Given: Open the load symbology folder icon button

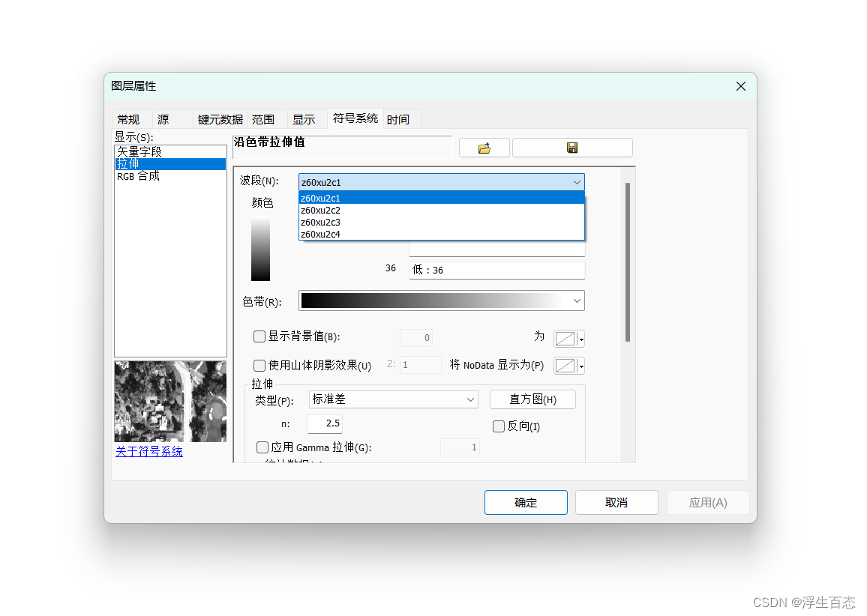Looking at the screenshot, I should (484, 148).
